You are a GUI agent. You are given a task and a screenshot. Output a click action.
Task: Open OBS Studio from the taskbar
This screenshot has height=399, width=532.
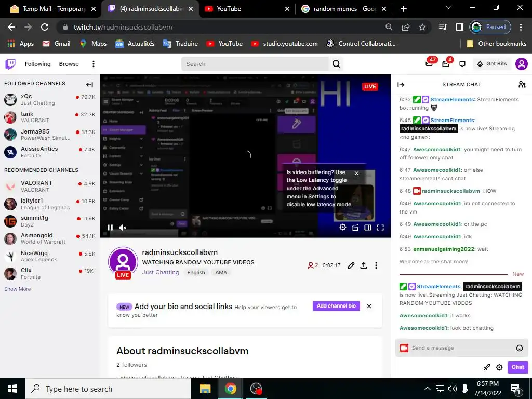(256, 389)
